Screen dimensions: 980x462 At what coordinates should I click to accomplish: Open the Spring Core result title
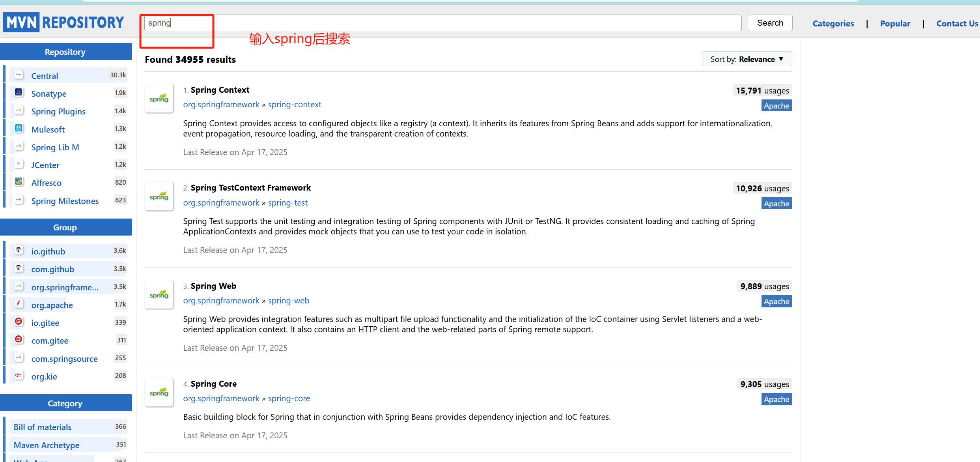point(214,384)
